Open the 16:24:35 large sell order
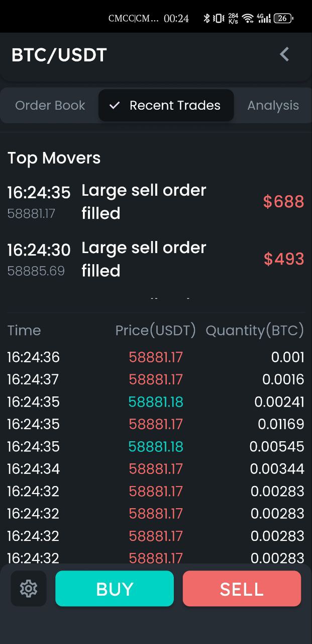The image size is (312, 644). coord(144,202)
